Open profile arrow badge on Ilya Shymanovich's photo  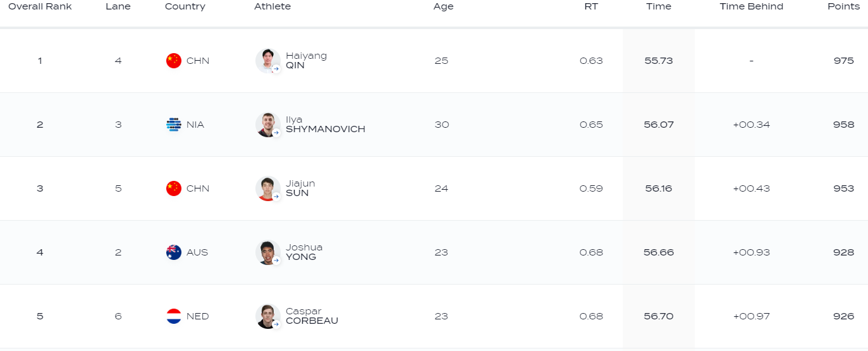pos(276,133)
